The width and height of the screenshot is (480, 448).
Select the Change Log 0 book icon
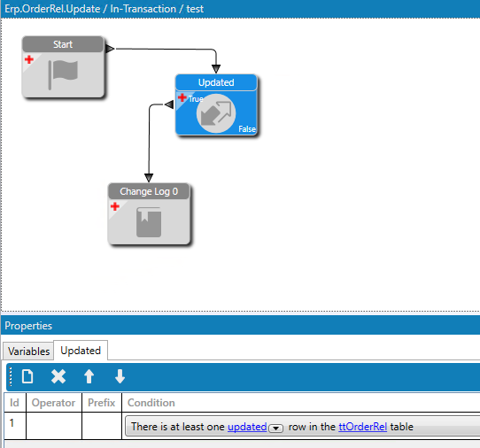tap(149, 222)
